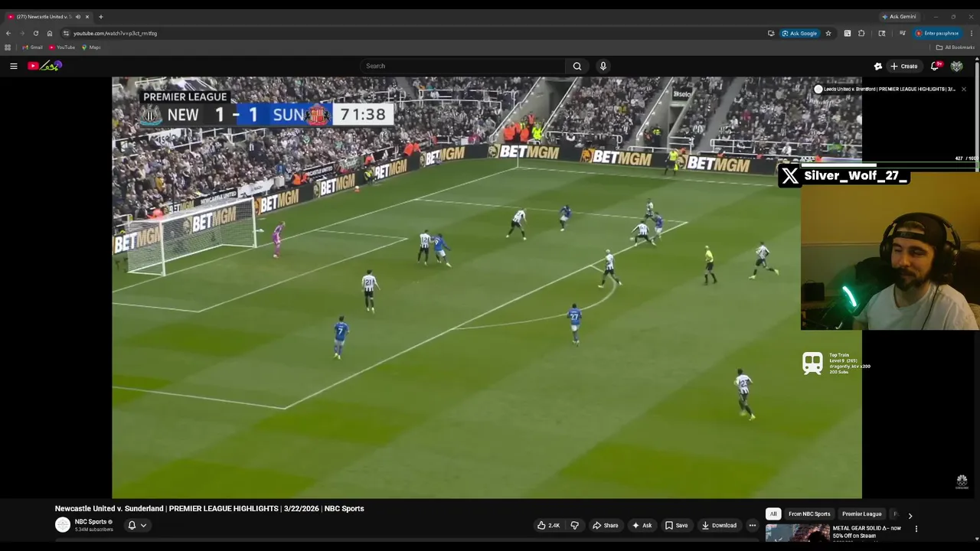Open a new browser tab

pyautogui.click(x=100, y=16)
